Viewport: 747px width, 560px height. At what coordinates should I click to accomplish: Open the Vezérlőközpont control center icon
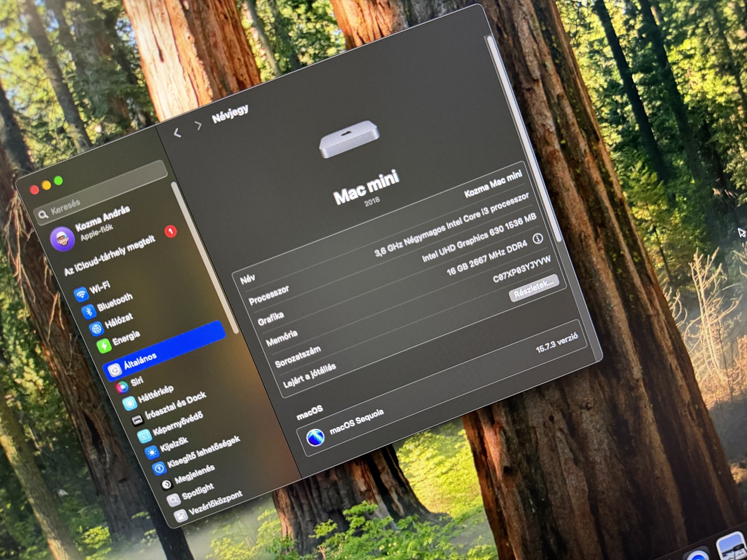(x=180, y=516)
